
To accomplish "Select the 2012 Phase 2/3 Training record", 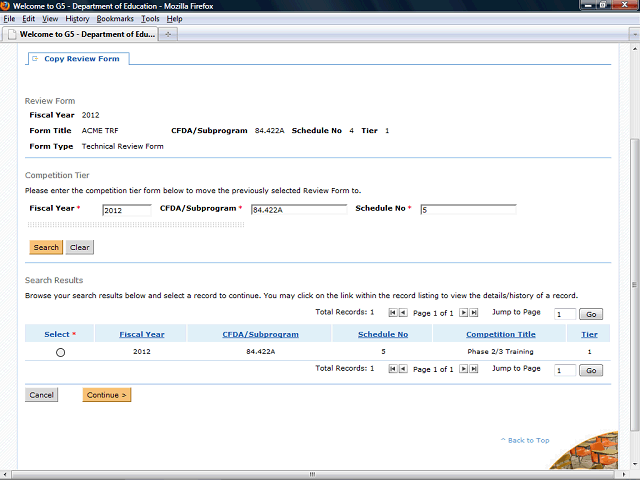I will pyautogui.click(x=60, y=352).
